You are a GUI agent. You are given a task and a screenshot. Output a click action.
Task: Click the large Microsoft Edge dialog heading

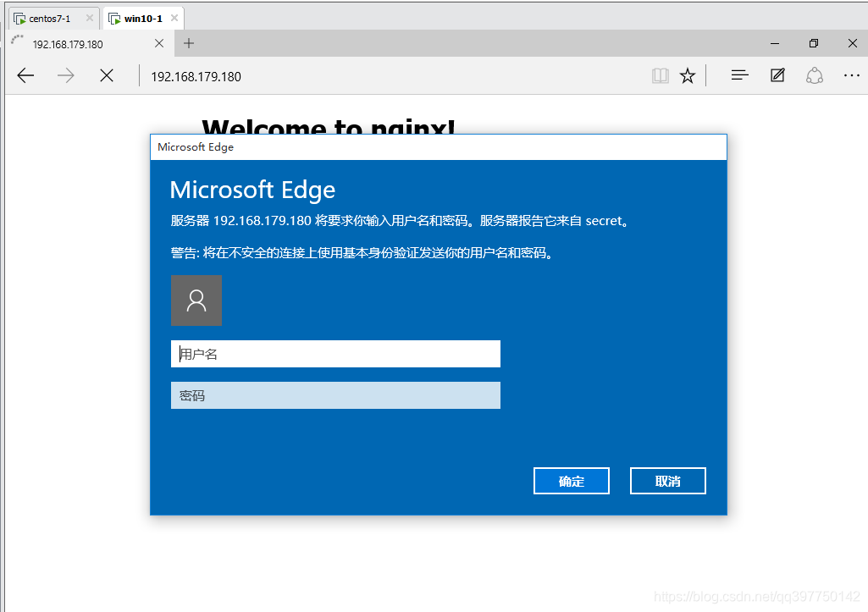click(x=252, y=190)
